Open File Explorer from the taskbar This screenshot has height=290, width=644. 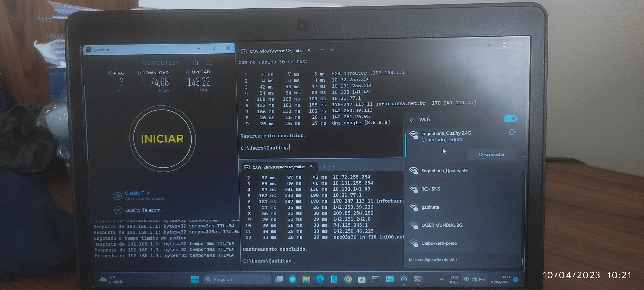tap(306, 279)
